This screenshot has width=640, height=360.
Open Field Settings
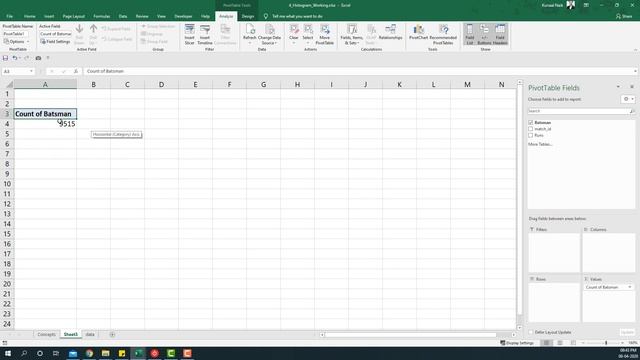pos(55,42)
